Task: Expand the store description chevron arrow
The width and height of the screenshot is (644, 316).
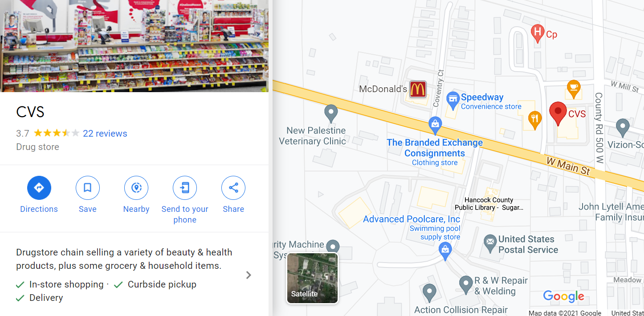Action: click(x=249, y=275)
